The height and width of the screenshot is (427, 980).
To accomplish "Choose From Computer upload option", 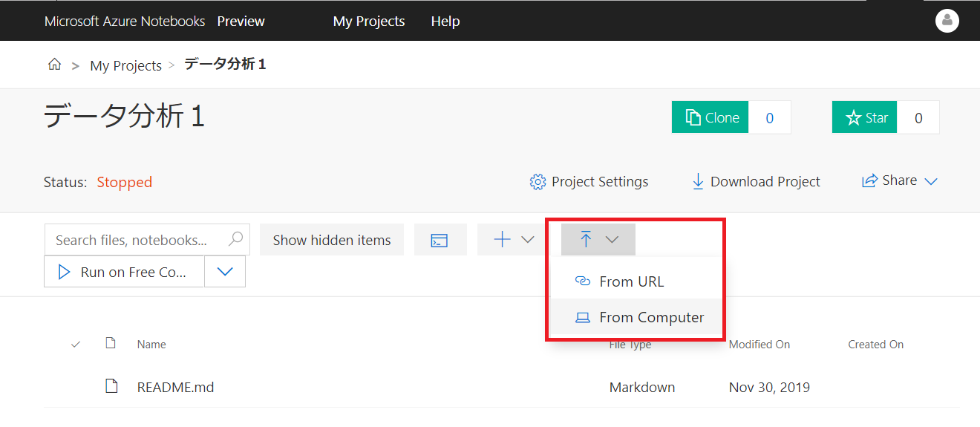I will click(650, 317).
